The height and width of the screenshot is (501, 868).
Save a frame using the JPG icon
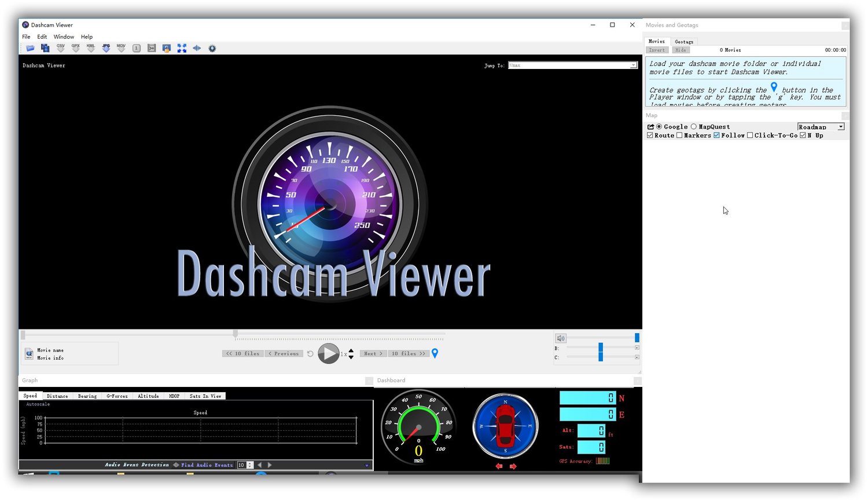(106, 48)
